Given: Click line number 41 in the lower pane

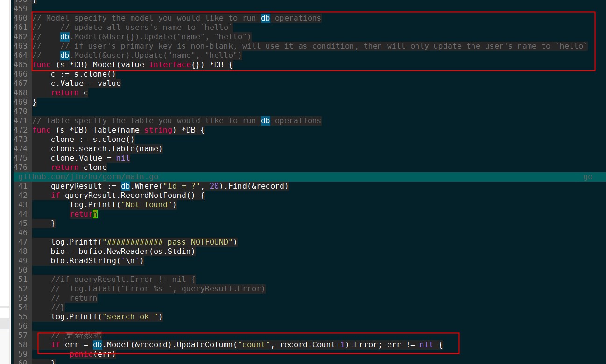Looking at the screenshot, I should point(23,186).
